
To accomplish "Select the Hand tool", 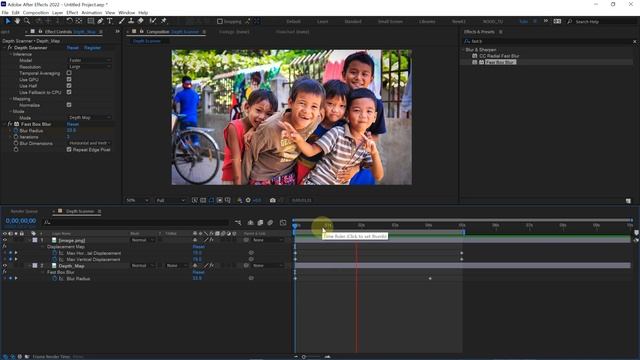I will [17, 21].
